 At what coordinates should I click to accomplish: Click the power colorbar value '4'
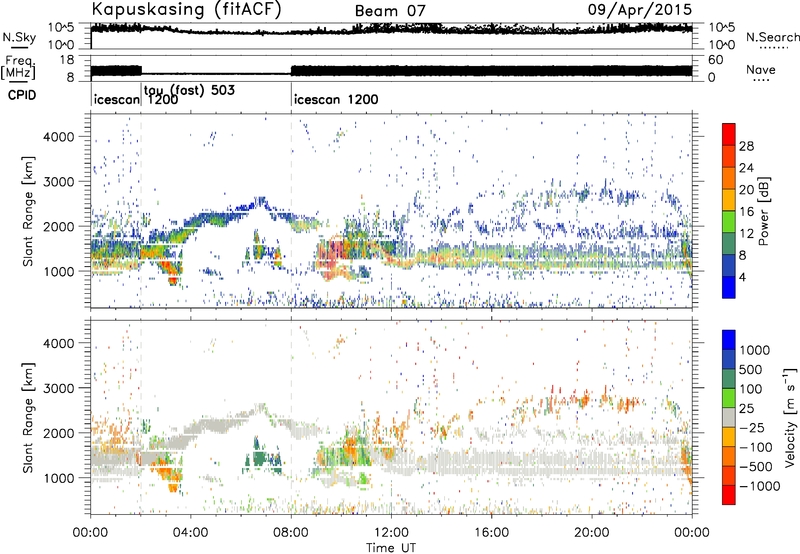743,277
